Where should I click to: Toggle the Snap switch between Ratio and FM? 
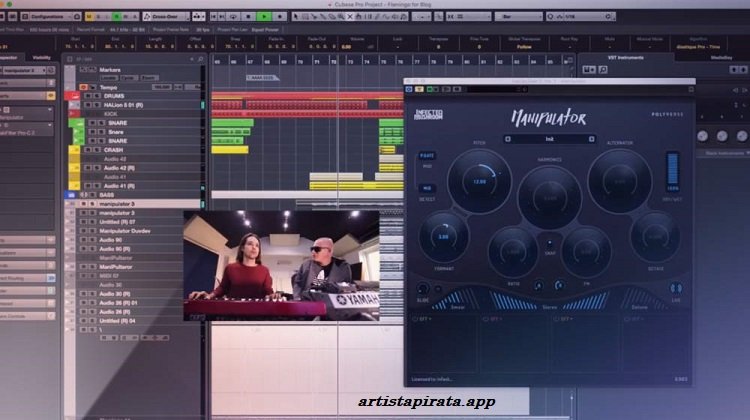[550, 243]
